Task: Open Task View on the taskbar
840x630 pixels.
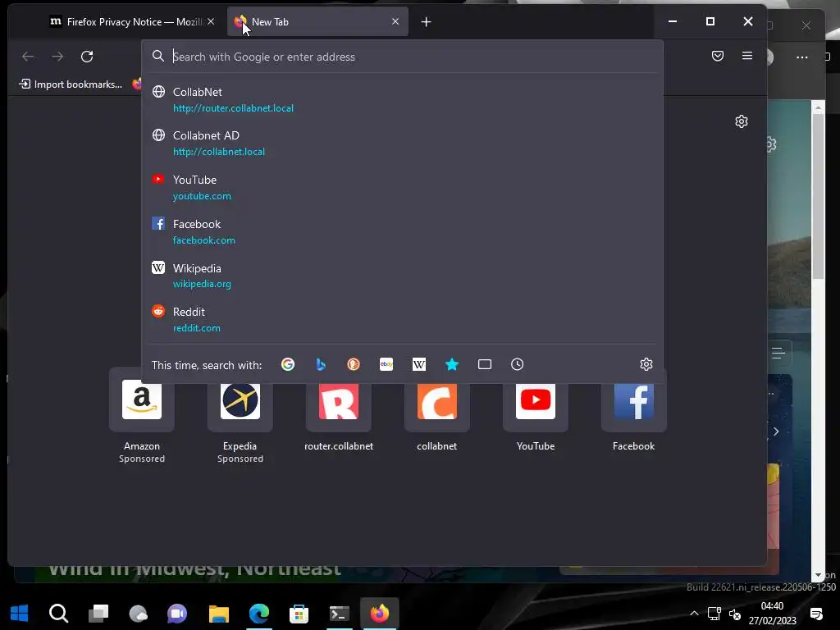Action: click(x=98, y=613)
